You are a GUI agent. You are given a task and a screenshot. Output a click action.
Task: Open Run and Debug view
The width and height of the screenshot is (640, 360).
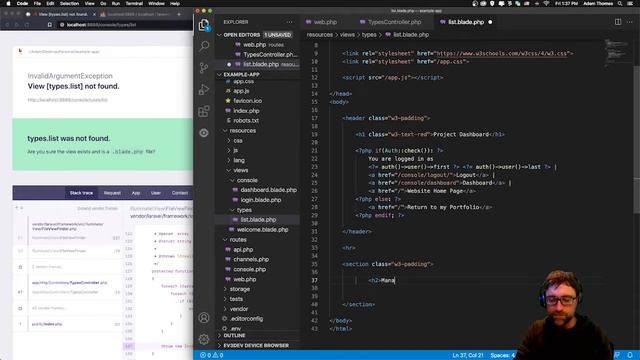click(204, 89)
